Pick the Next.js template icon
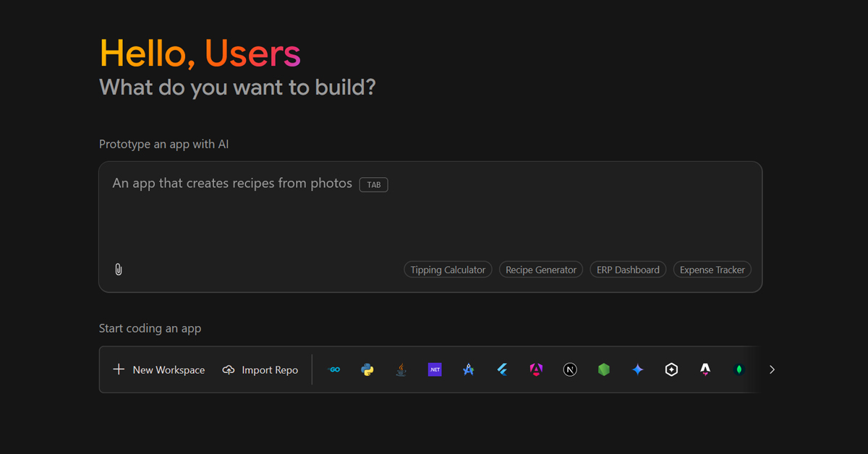Screen dimensions: 868x454 (570, 369)
